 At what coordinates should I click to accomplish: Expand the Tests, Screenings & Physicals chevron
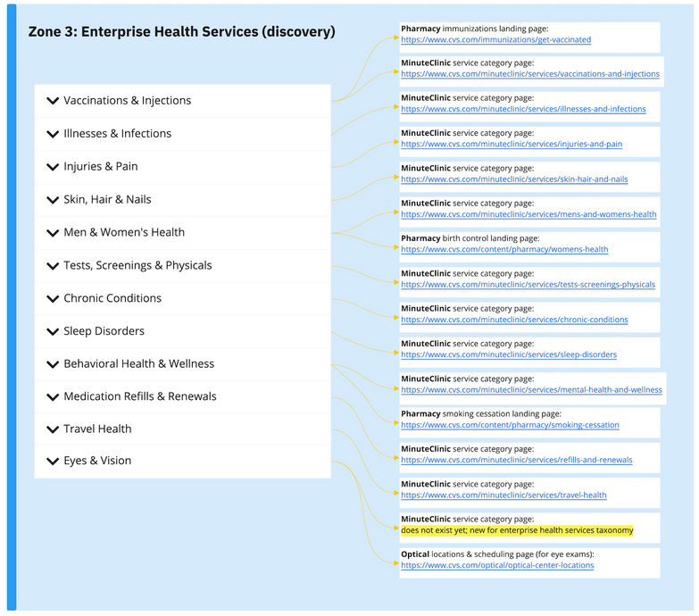(x=53, y=266)
